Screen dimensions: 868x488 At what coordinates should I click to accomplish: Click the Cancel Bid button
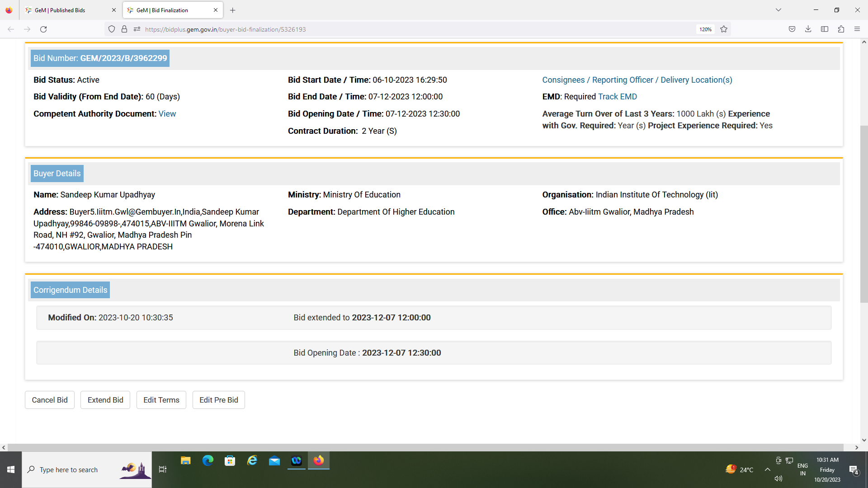click(50, 400)
